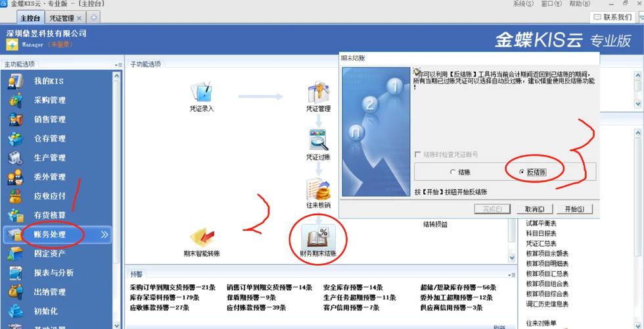Open 窗口(W) menu
Image resolution: width=644 pixels, height=329 pixels.
[551, 4]
